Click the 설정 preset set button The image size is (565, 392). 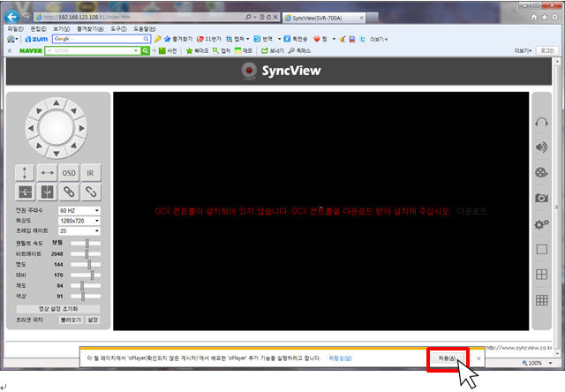[x=93, y=320]
